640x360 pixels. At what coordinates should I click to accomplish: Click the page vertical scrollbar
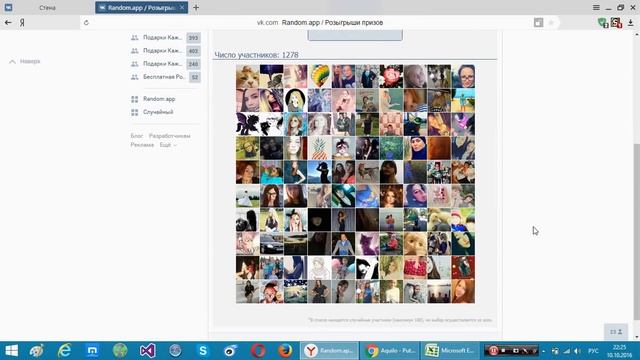637,231
